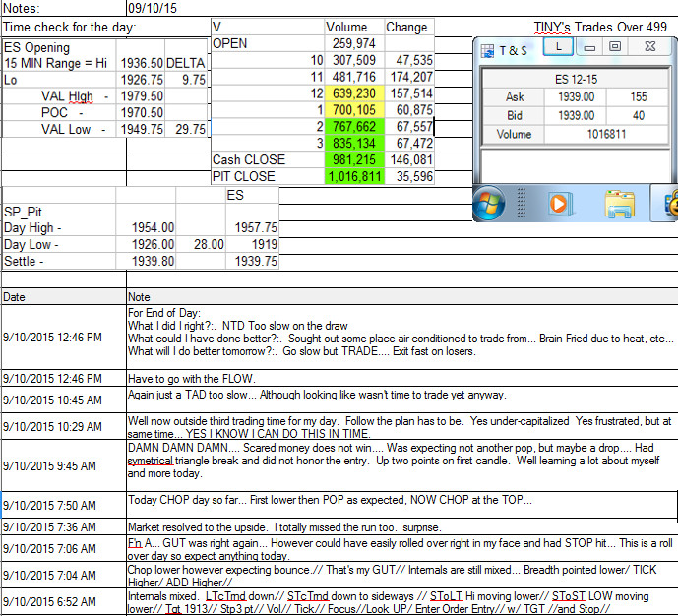Click the yellow 639,230 volume cell
The height and width of the screenshot is (616, 678).
click(353, 93)
